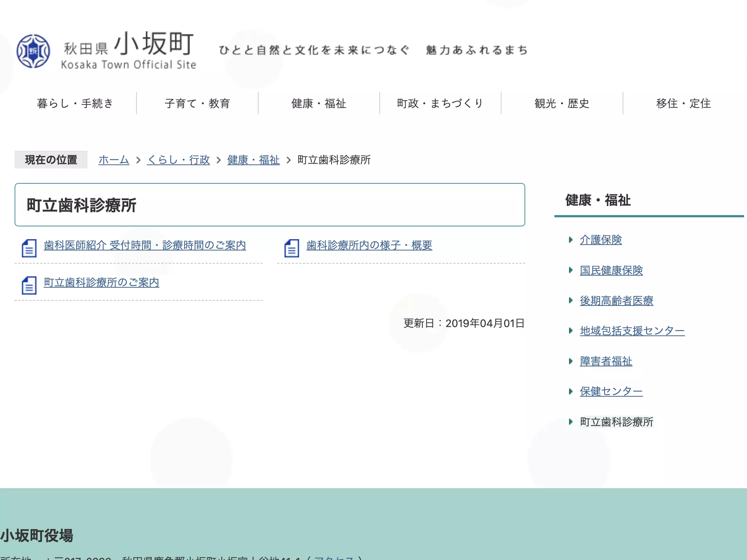Open the 観光・歴史 menu
This screenshot has width=747, height=560.
tap(562, 104)
